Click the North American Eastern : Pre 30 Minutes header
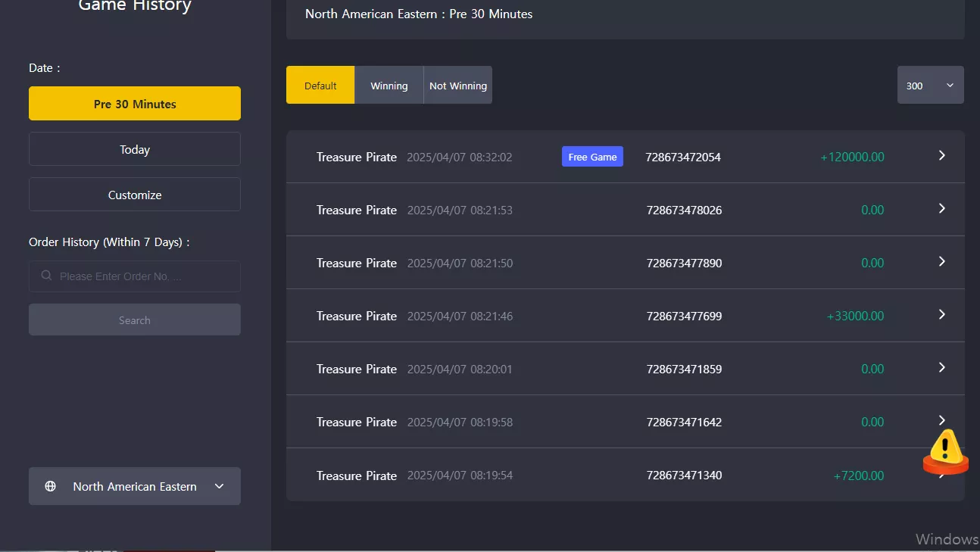Viewport: 980px width, 552px height. 419,14
